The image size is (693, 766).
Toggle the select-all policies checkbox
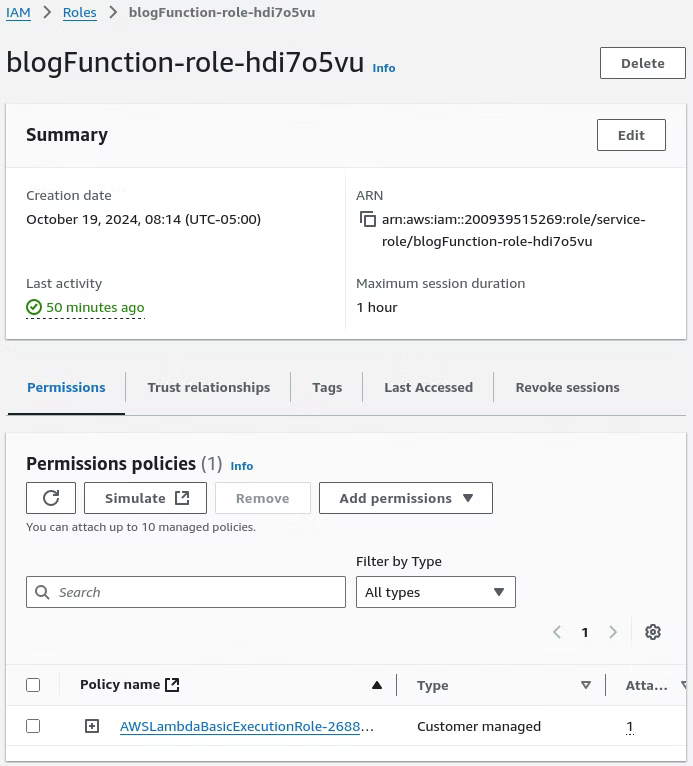(x=33, y=685)
